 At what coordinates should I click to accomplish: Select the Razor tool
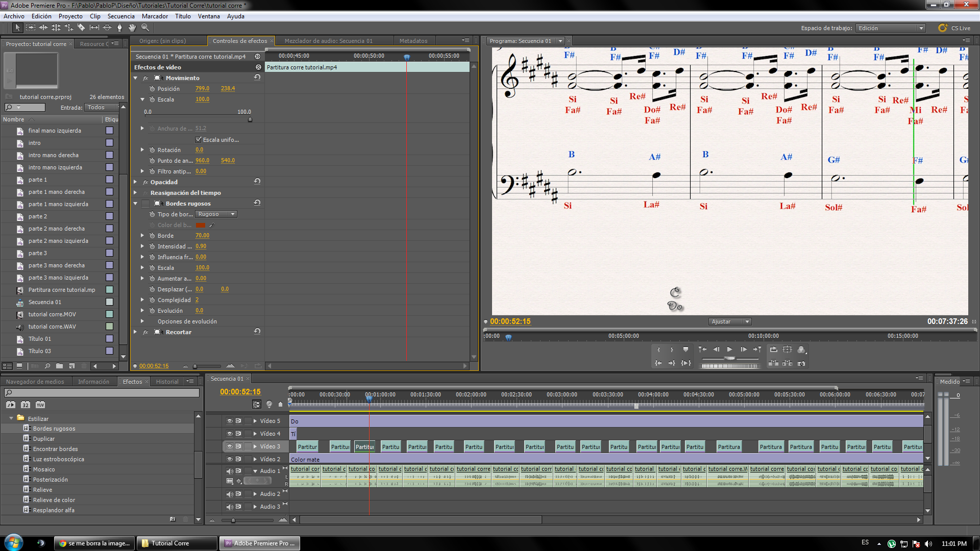pos(81,28)
